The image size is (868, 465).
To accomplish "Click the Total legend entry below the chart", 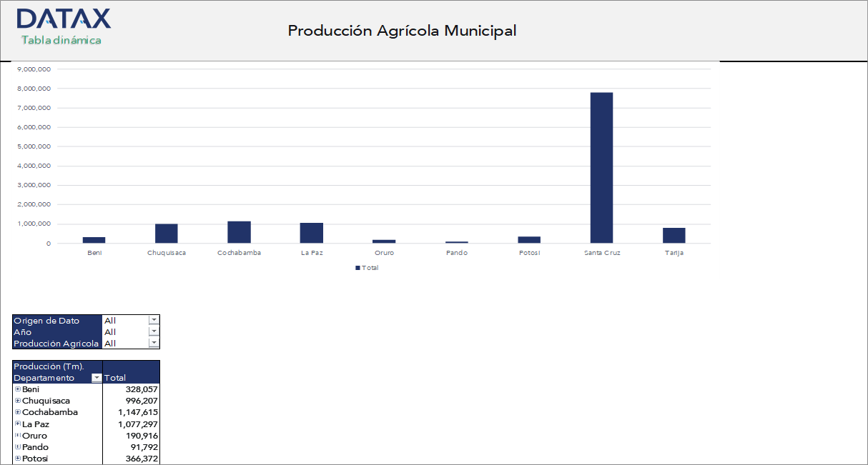I will pos(366,268).
